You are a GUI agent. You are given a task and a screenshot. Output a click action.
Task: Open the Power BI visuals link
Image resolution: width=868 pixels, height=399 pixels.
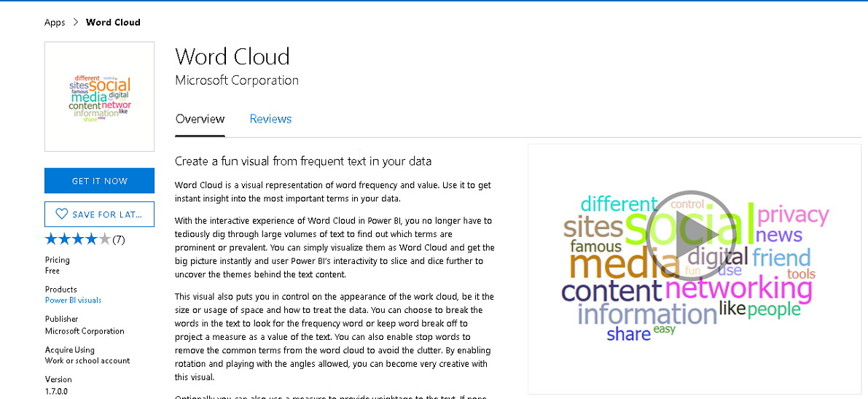73,300
